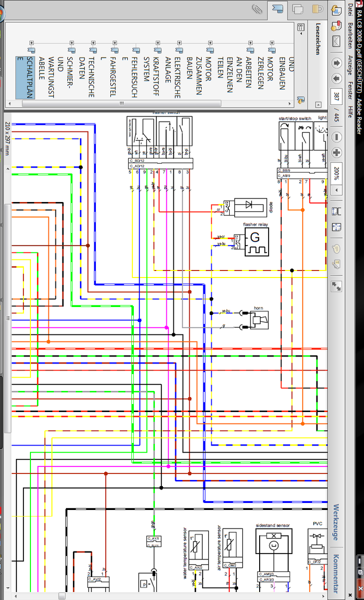The image size is (364, 600).
Task: Click the page number field showing 387
Action: click(x=336, y=97)
